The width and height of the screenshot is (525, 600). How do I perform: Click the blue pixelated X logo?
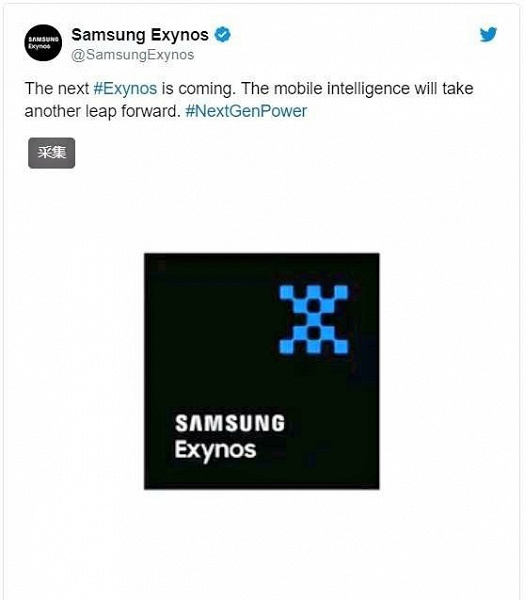314,319
